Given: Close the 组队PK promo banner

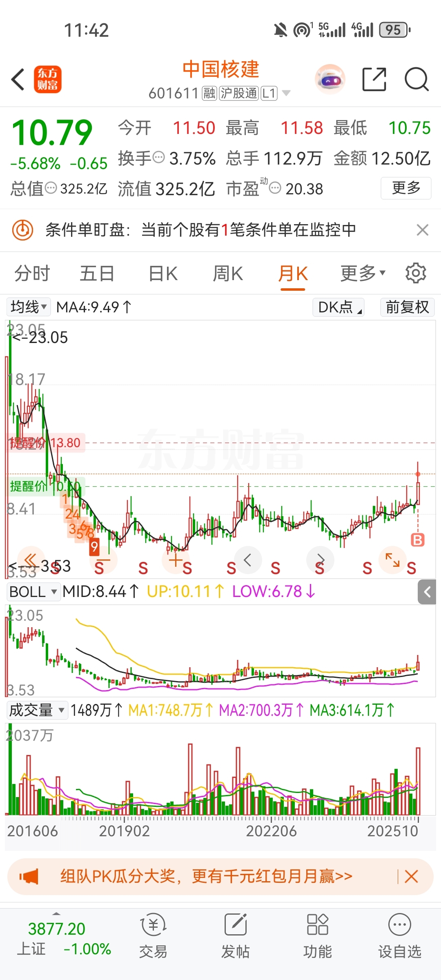Looking at the screenshot, I should tap(411, 877).
